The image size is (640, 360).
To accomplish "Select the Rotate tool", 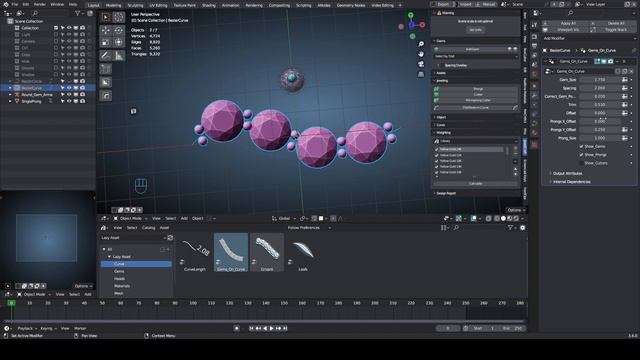I will pos(119,30).
